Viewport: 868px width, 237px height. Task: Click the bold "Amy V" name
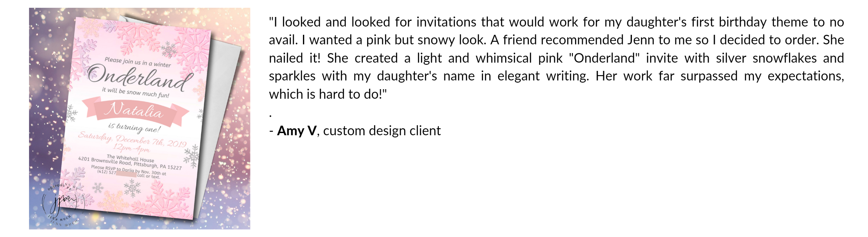(297, 131)
